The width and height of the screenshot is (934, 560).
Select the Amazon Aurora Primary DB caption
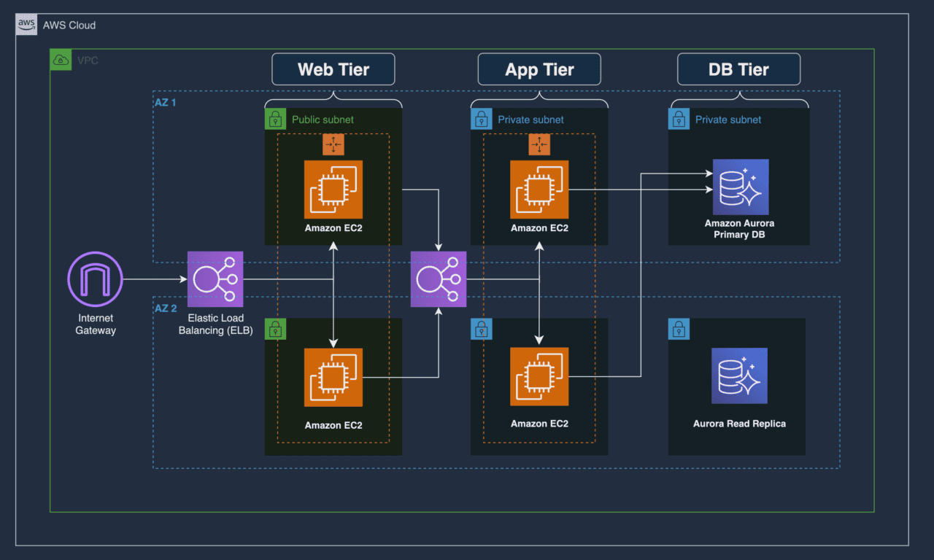click(740, 229)
